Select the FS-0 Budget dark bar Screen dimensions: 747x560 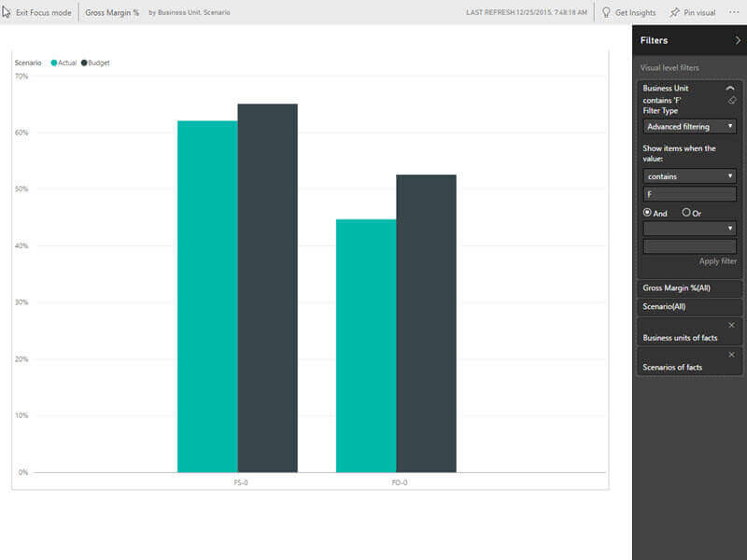pyautogui.click(x=268, y=288)
